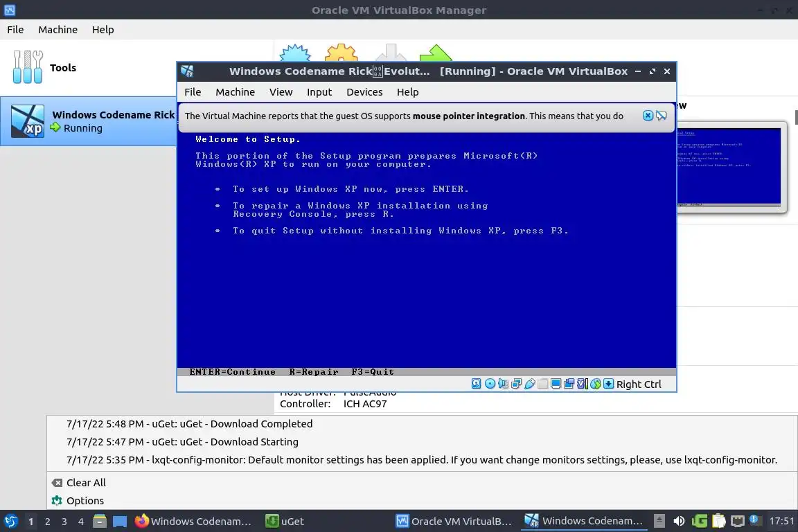This screenshot has width=798, height=532.
Task: Click the optical disc icon in VM status bar
Action: [490, 384]
